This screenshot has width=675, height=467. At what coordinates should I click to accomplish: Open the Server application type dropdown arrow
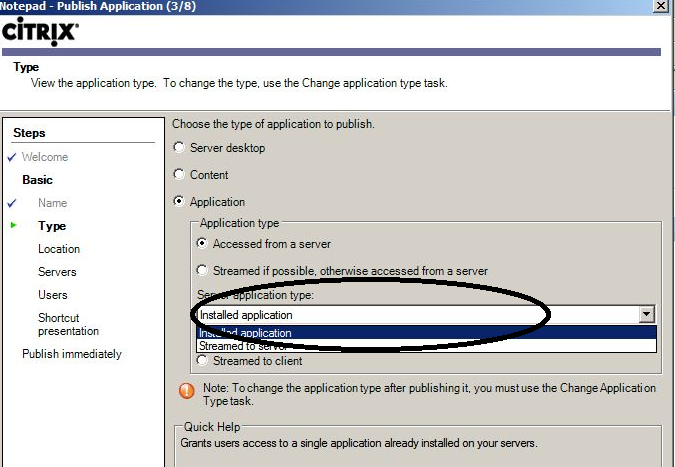pos(646,314)
